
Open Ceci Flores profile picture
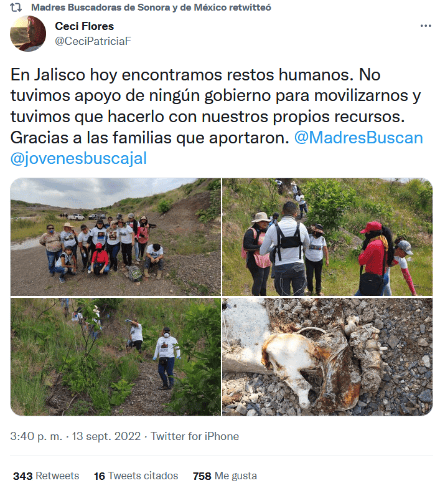(x=28, y=33)
